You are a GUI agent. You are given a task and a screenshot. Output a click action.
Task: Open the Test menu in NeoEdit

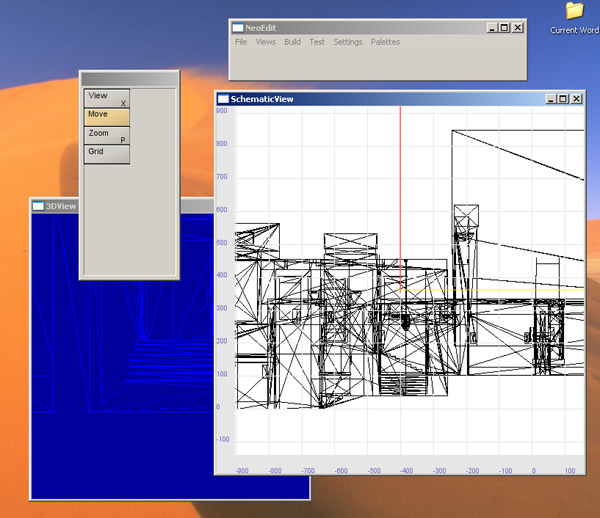317,42
